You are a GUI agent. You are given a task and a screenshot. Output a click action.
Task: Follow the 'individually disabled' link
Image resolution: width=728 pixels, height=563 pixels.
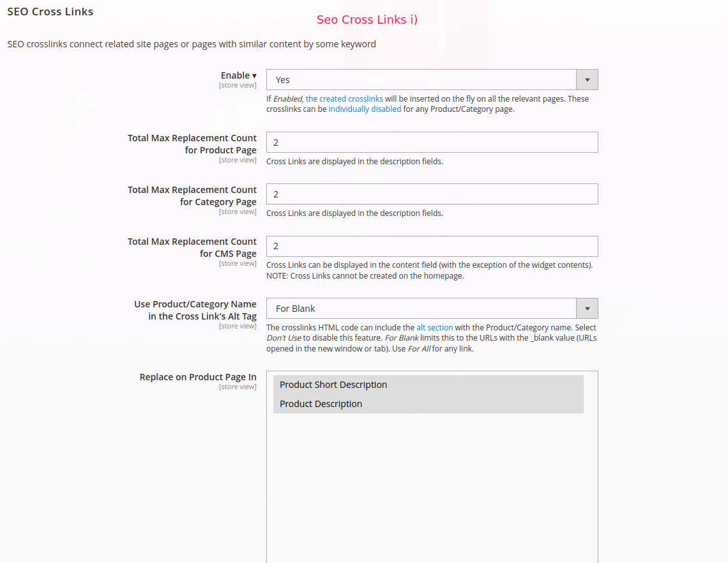[365, 109]
